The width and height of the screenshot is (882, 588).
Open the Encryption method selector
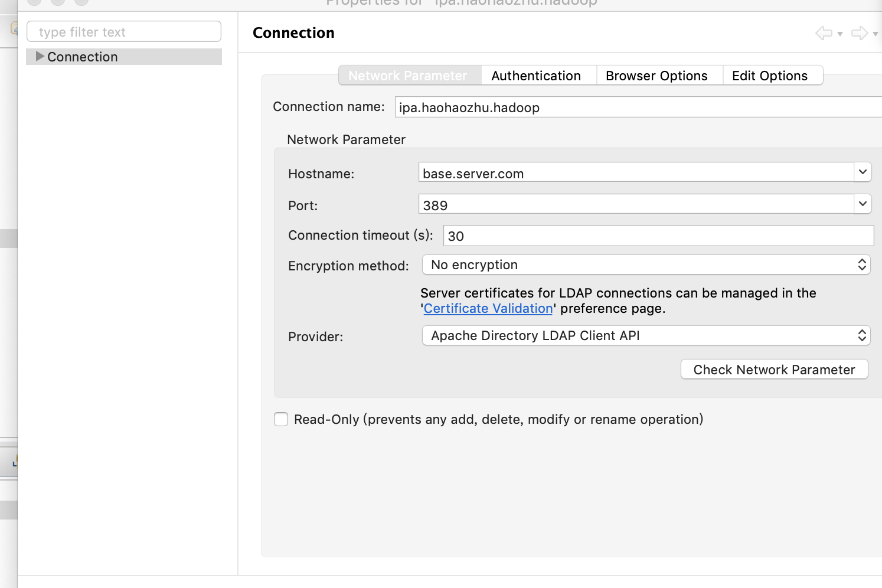point(863,264)
